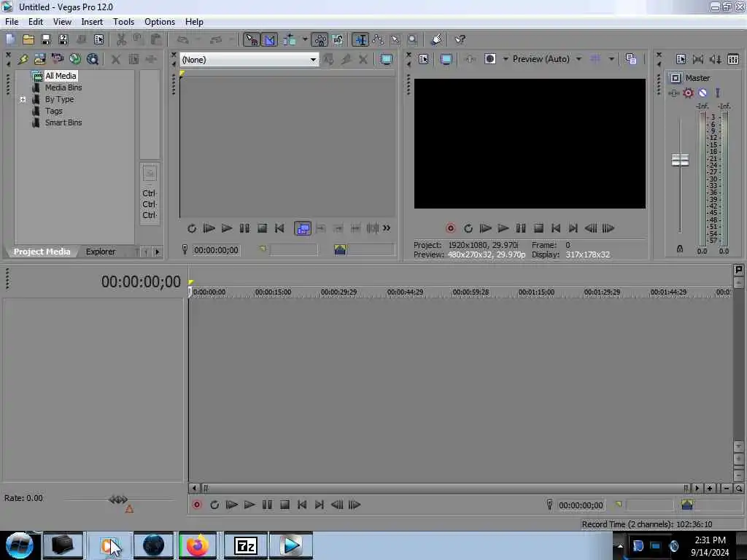Image resolution: width=747 pixels, height=560 pixels.
Task: Click the Search Media magnifier icon
Action: point(93,60)
